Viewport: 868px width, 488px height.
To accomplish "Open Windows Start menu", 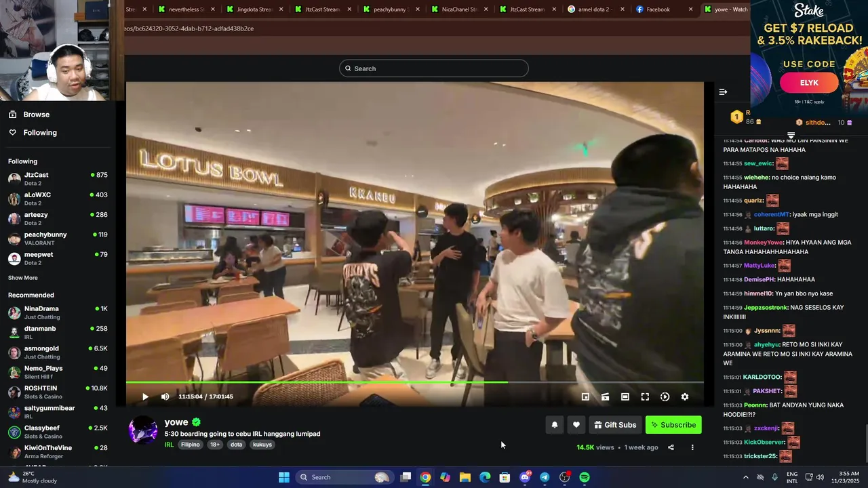I will 284,477.
